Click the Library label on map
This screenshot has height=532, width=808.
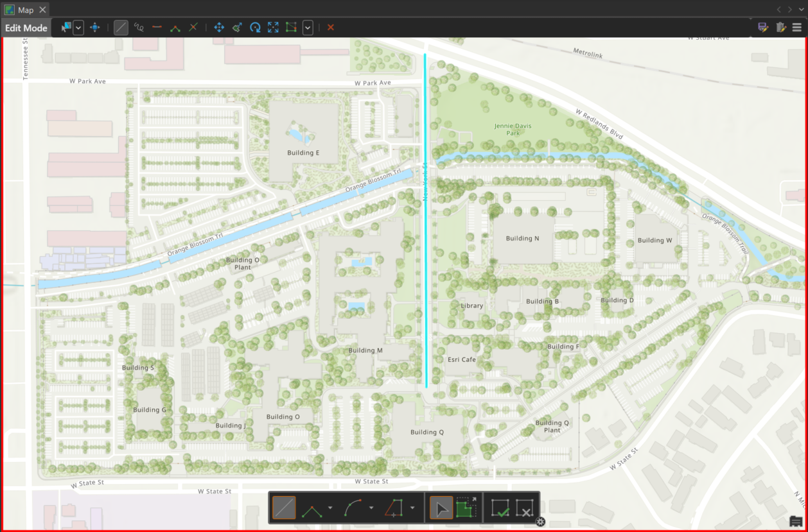coord(472,305)
